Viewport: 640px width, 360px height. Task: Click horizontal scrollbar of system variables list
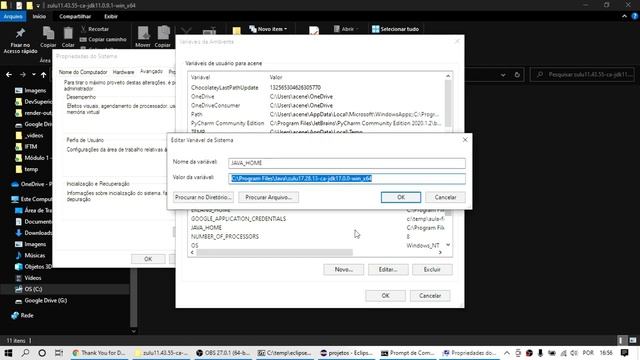point(274,253)
